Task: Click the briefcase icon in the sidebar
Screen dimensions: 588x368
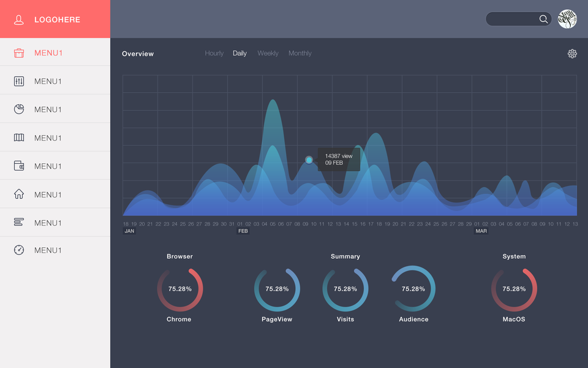Action: point(19,53)
